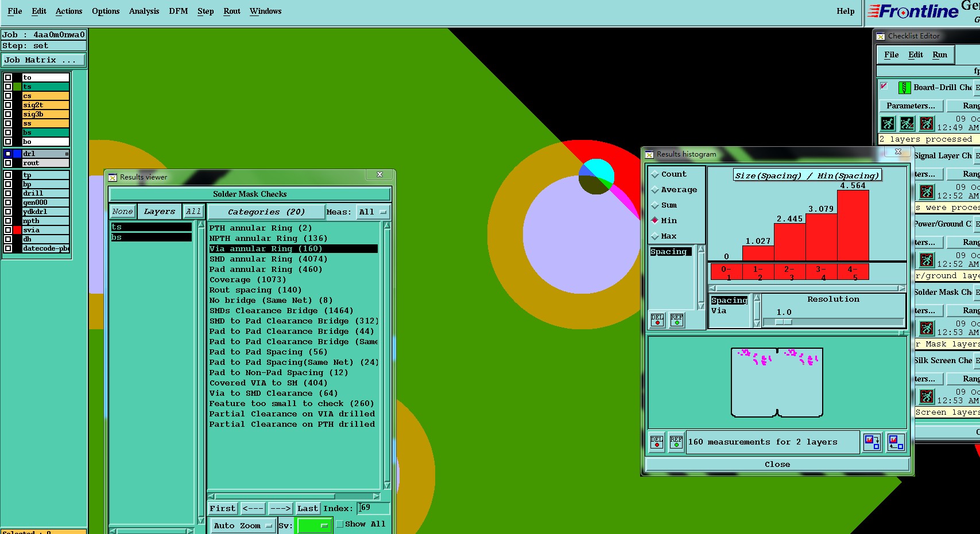Screen dimensions: 980x534
Task: Toggle the Board-Drill Check checkbox
Action: [x=884, y=86]
